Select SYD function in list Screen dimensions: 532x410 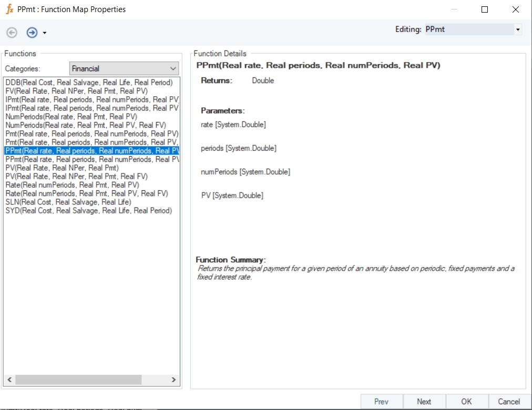88,210
